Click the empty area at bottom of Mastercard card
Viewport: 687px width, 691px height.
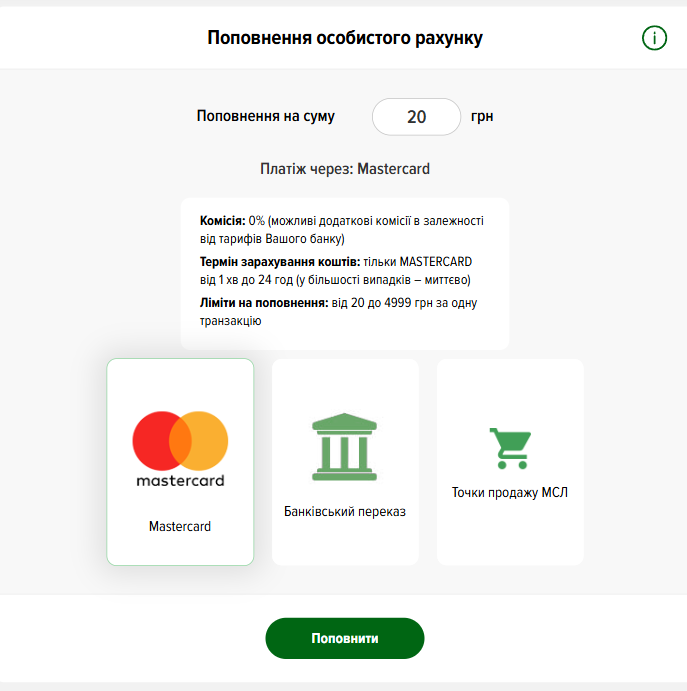pos(180,550)
